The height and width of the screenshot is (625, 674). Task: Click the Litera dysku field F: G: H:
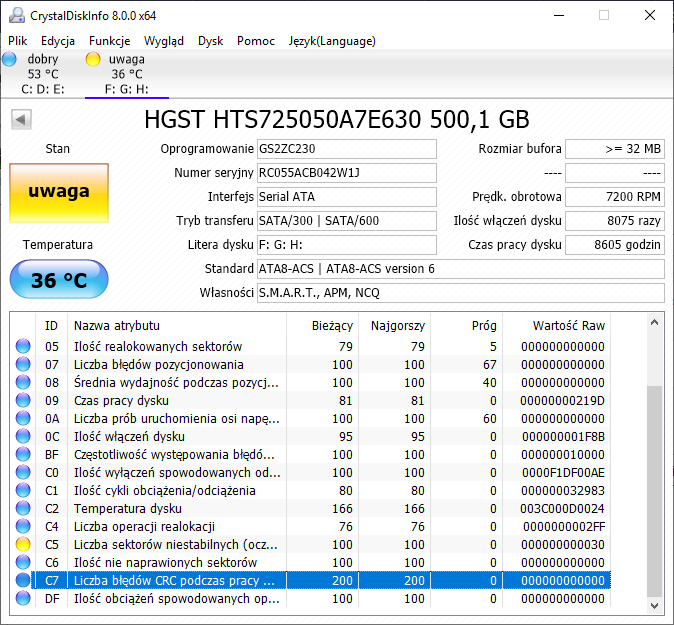pyautogui.click(x=346, y=245)
